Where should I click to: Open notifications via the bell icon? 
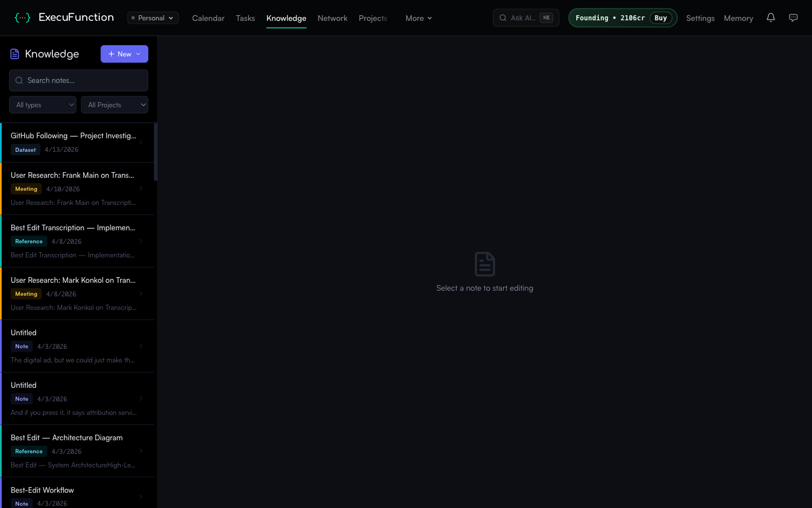coord(771,17)
